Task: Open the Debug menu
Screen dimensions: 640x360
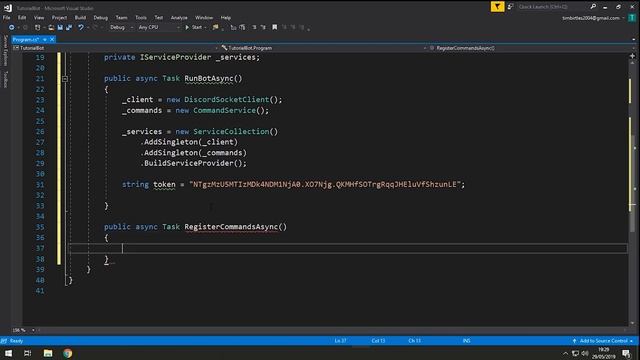Action: [x=100, y=18]
